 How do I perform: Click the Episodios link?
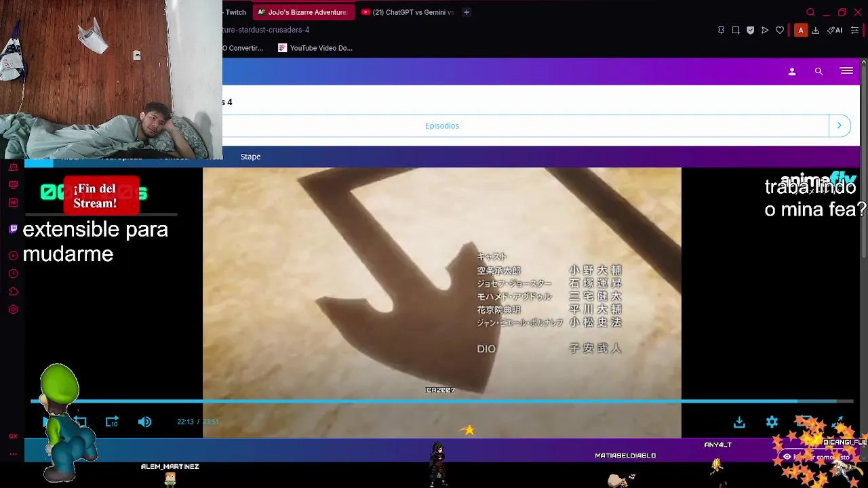[442, 125]
